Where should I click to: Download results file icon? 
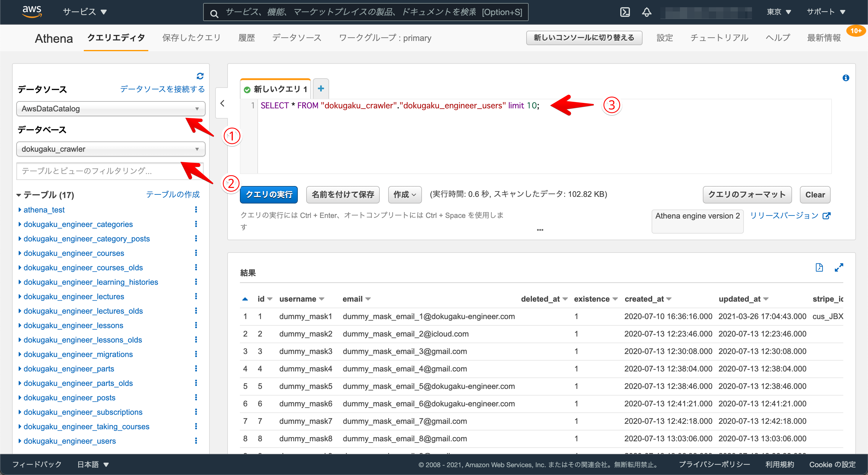[x=819, y=268]
